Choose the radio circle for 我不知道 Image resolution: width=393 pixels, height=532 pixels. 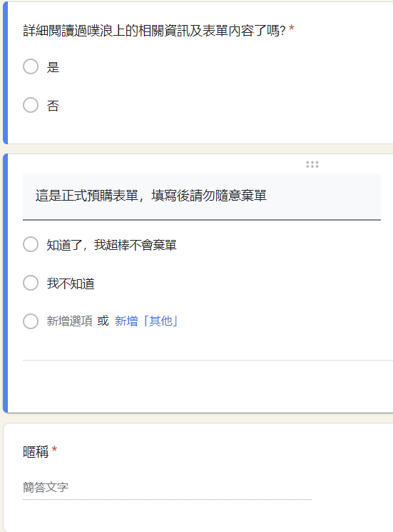click(x=31, y=283)
